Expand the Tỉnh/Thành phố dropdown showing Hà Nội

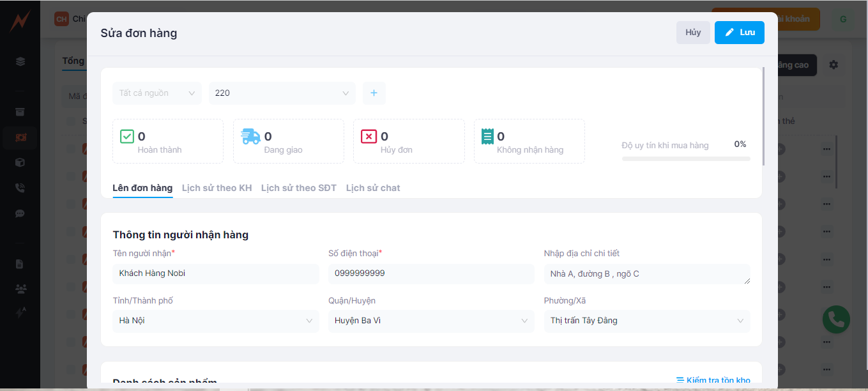[x=216, y=321]
